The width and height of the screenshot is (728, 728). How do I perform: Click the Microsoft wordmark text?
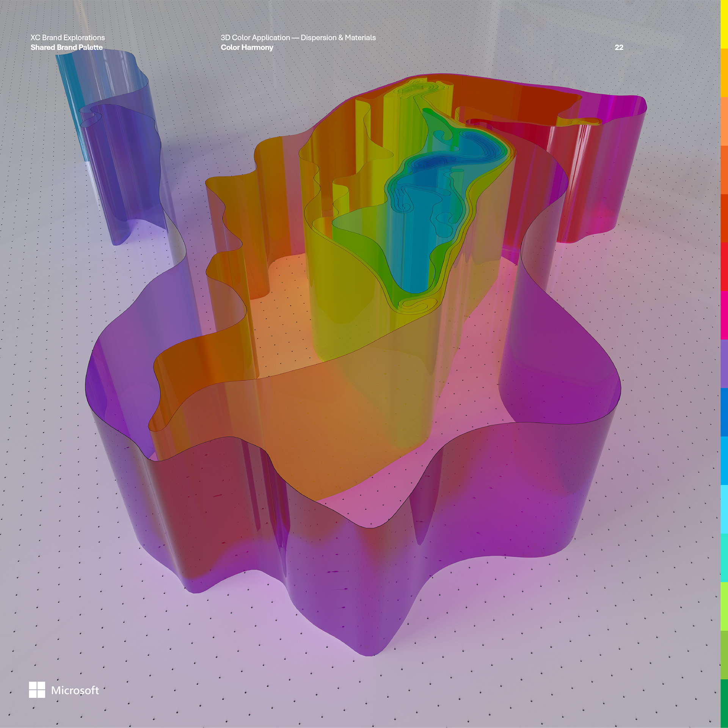coord(75,690)
